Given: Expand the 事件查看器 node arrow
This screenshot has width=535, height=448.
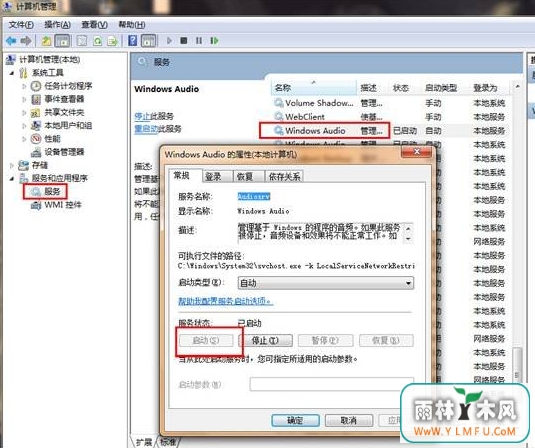Looking at the screenshot, I should (x=24, y=99).
